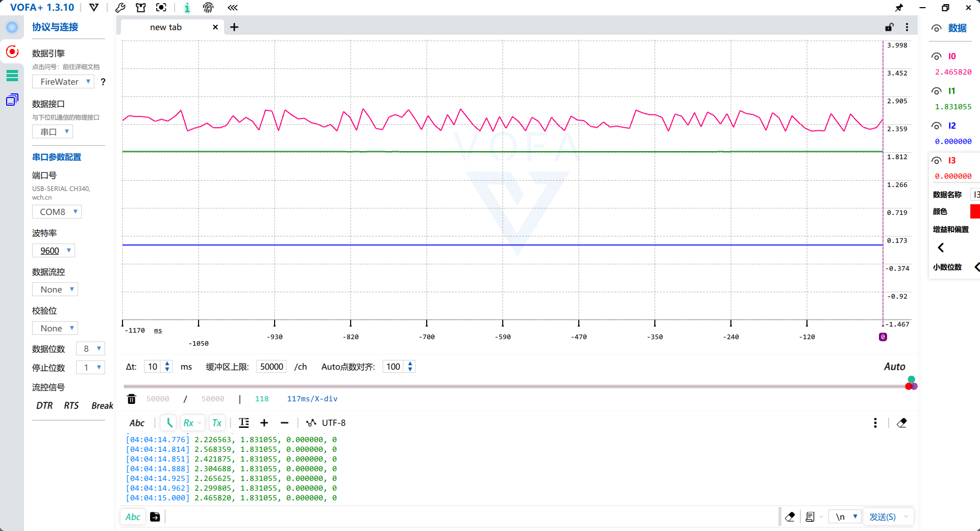This screenshot has height=531, width=980.
Task: Hide the I0 channel waveform
Action: tap(937, 57)
